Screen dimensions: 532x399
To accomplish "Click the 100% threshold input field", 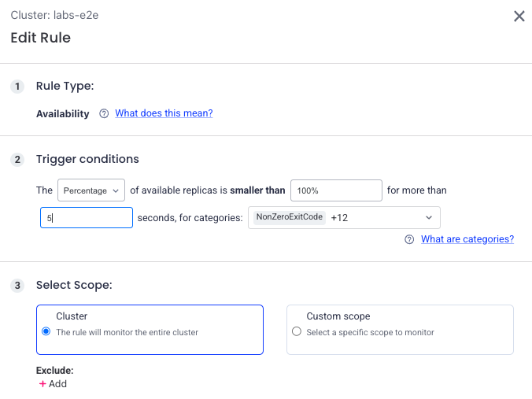I will pos(336,190).
